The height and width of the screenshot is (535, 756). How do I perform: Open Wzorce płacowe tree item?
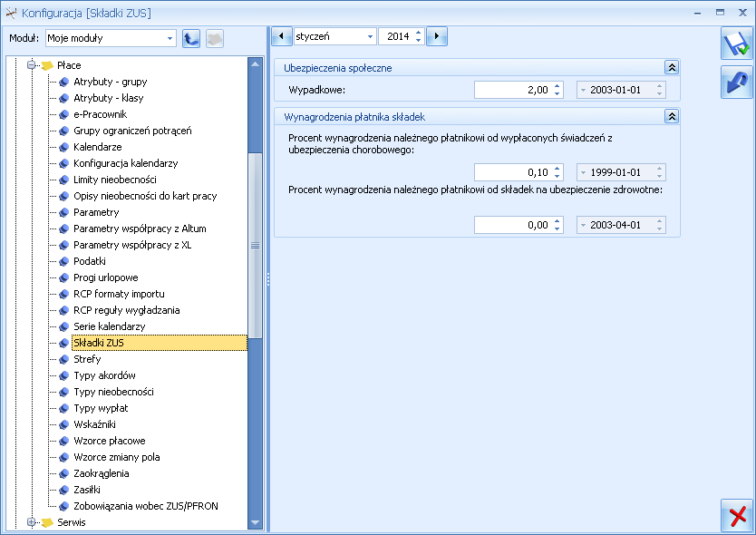coord(109,441)
